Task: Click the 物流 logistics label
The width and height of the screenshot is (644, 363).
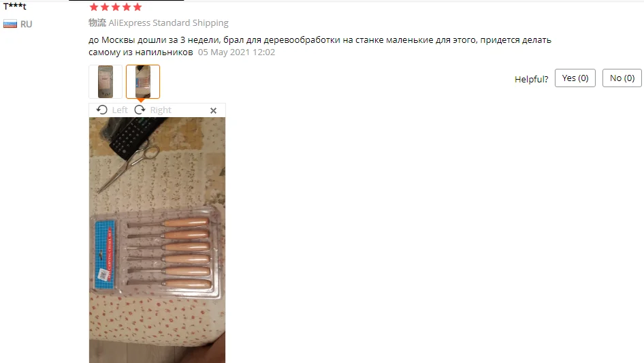Action: [97, 22]
